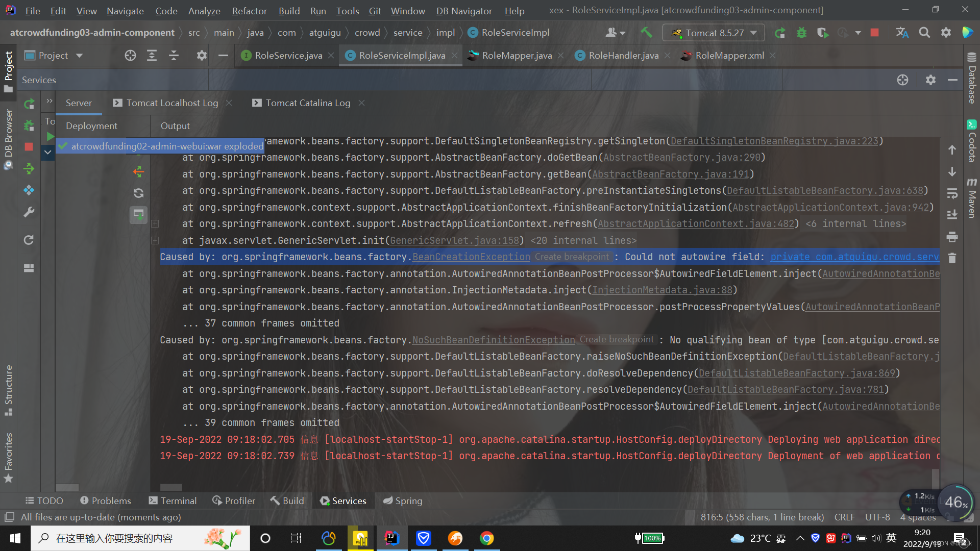980x551 pixels.
Task: Clear console output with trash icon
Action: coord(952,258)
